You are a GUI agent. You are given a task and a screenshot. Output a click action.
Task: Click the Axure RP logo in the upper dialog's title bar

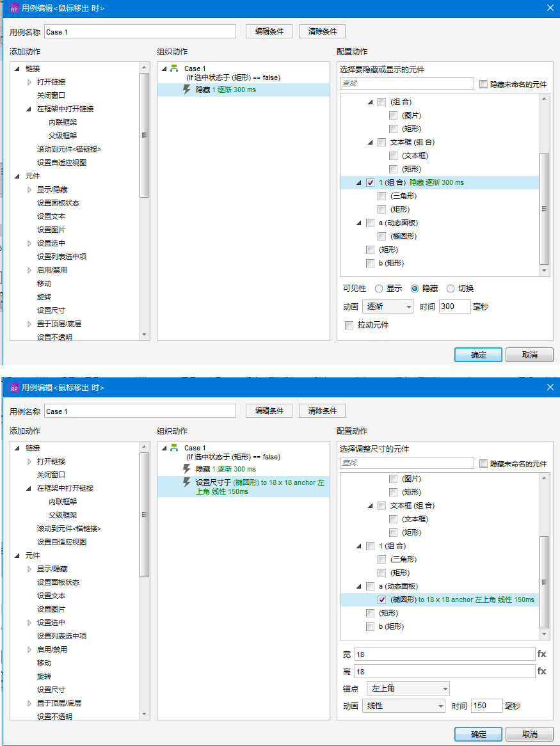click(x=13, y=8)
